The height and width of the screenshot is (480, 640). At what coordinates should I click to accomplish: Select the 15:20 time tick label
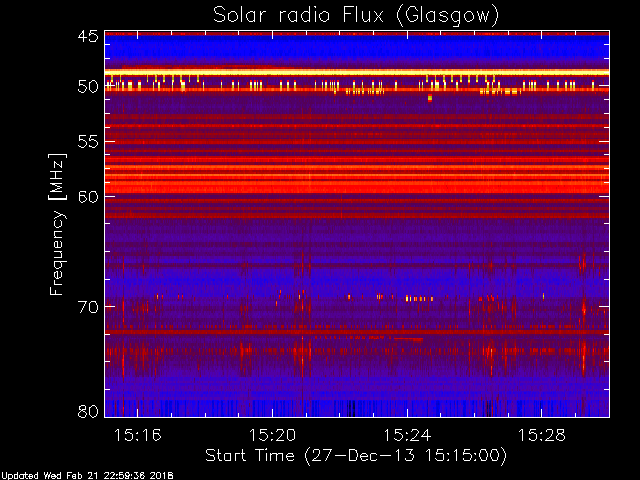(272, 436)
